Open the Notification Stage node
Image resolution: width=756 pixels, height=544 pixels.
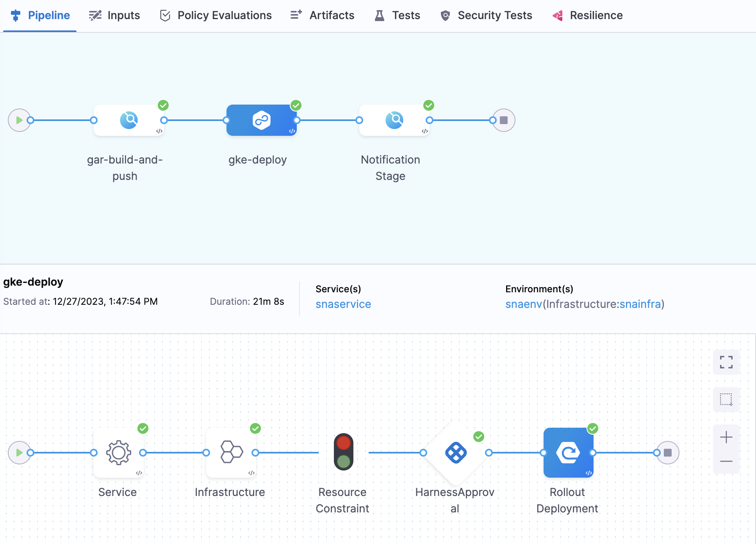394,120
